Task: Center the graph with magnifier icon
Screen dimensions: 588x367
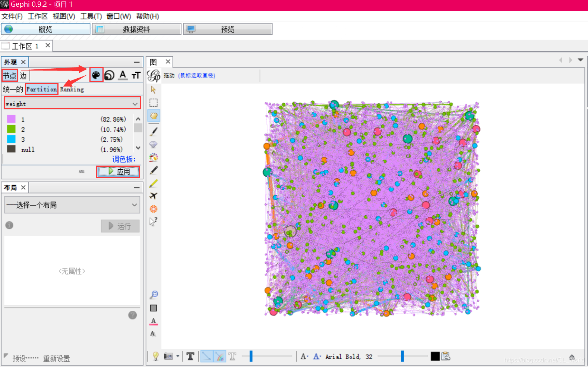Action: pyautogui.click(x=154, y=295)
